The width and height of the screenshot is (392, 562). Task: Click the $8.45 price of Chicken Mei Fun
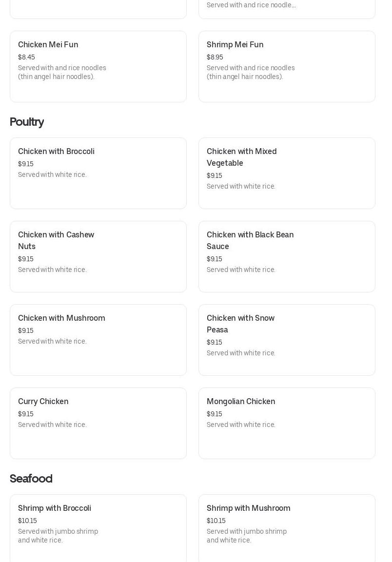coord(26,57)
